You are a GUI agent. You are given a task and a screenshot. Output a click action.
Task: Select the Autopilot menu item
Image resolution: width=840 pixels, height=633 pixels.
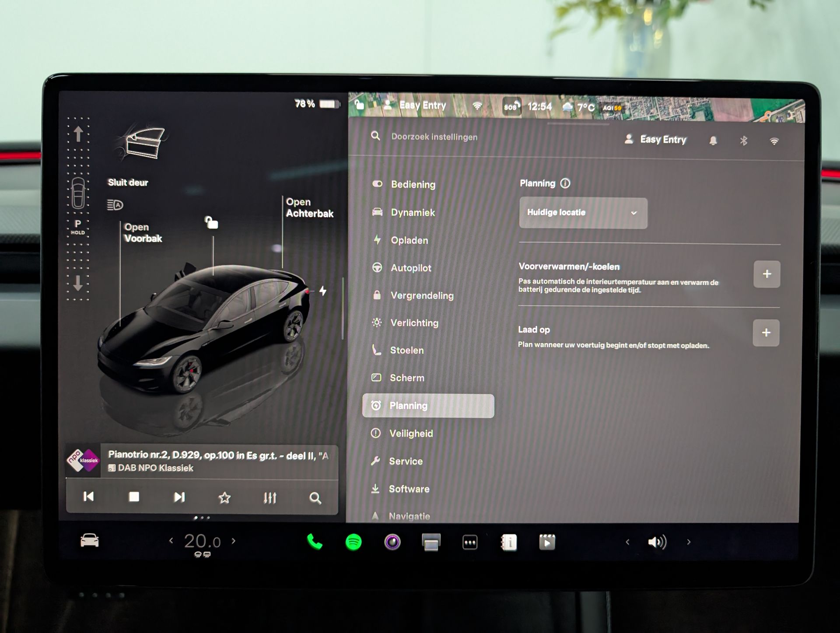click(410, 268)
